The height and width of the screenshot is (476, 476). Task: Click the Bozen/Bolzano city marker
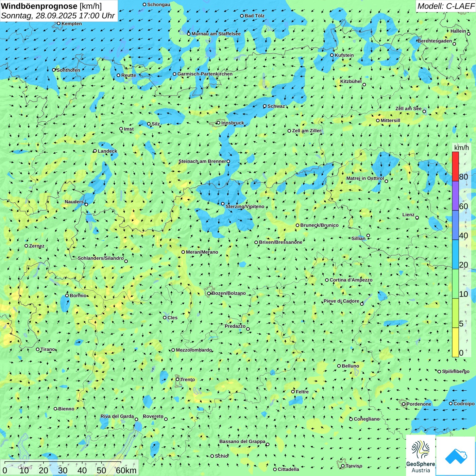(x=209, y=293)
